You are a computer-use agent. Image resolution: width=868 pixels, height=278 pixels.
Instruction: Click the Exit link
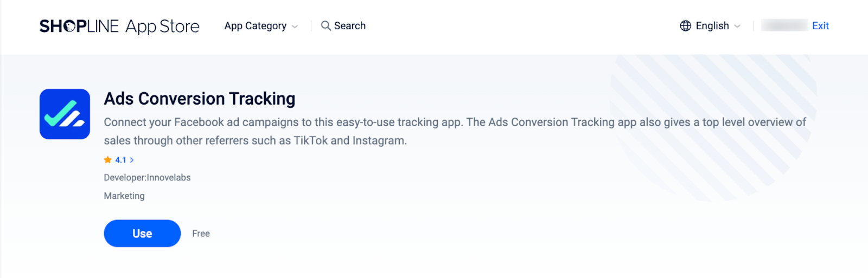click(x=820, y=25)
